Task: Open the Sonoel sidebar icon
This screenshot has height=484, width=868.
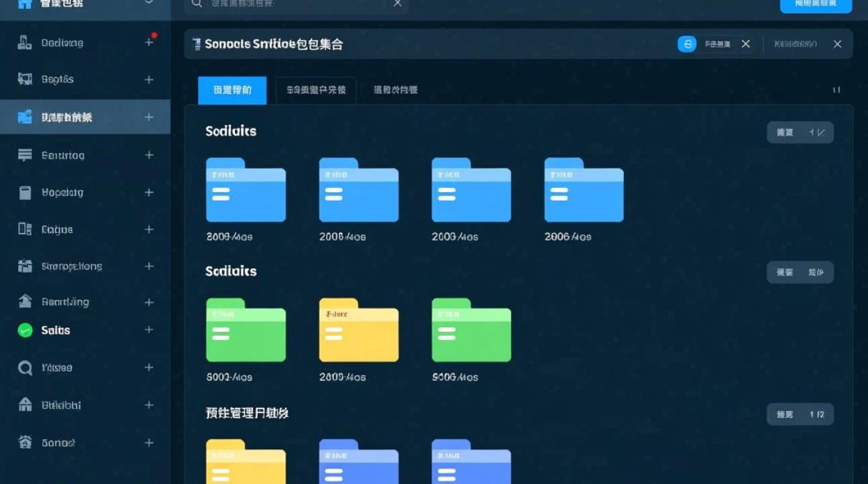Action: pos(25,442)
